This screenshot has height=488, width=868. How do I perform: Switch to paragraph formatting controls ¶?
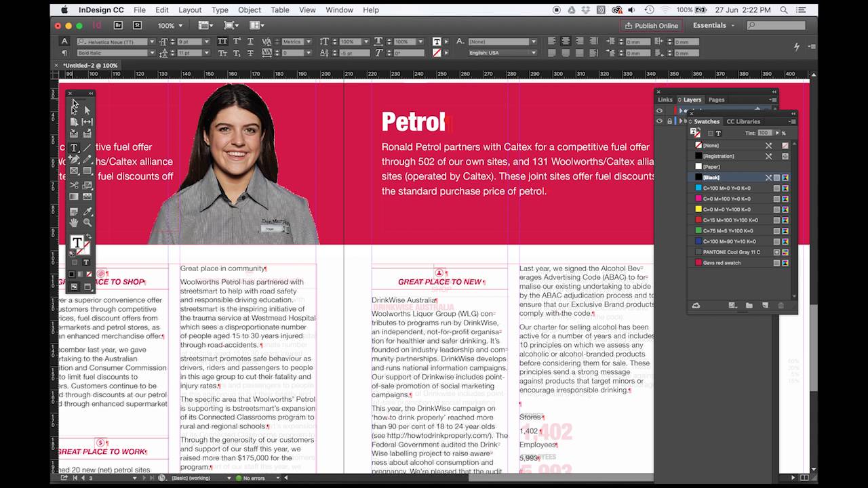pyautogui.click(x=64, y=53)
